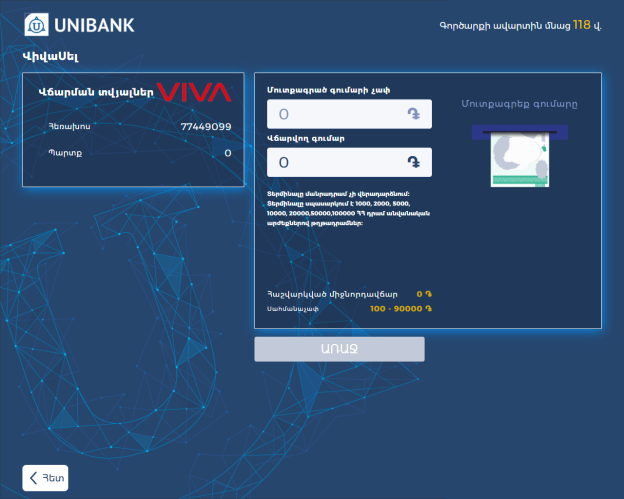Click the Մուտքագրած գումարի չափ label
The width and height of the screenshot is (624, 499).
point(328,90)
